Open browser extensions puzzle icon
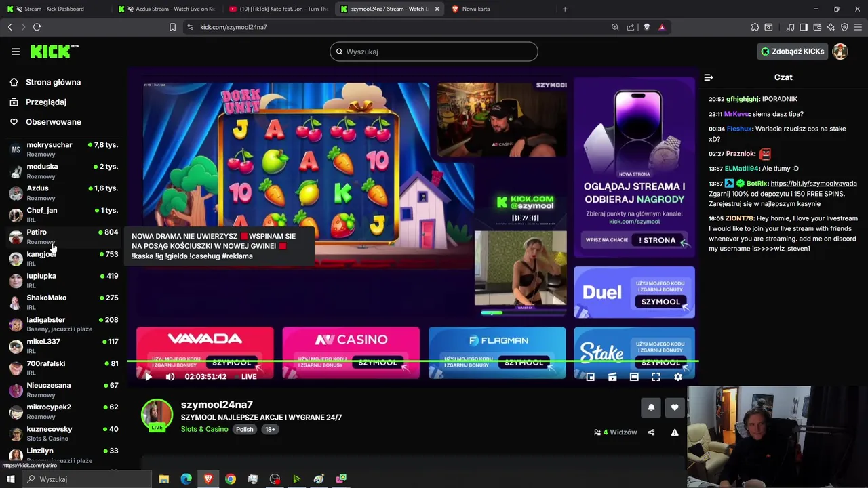 [755, 27]
